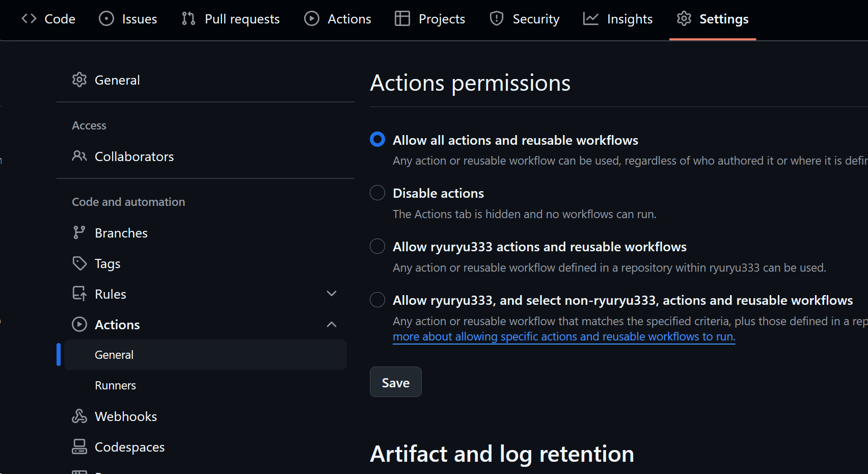Open the Collaborators settings page
Screen dimensions: 868x474
[206, 156]
